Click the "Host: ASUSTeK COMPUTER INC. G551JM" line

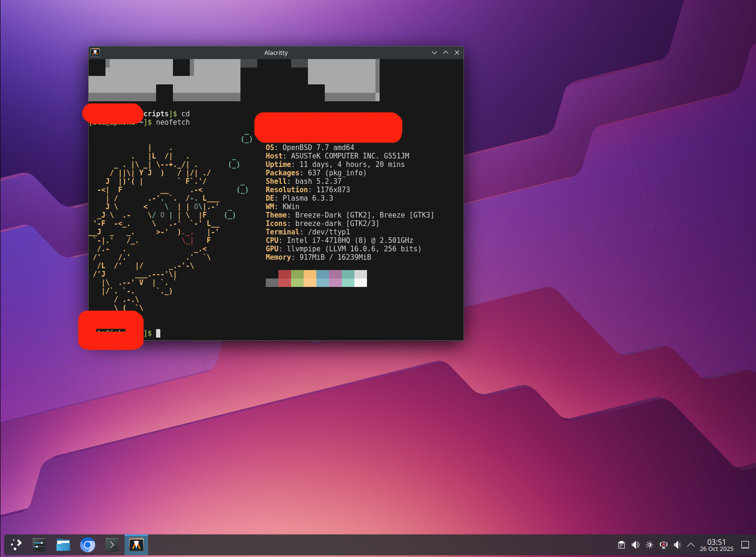[x=337, y=156]
